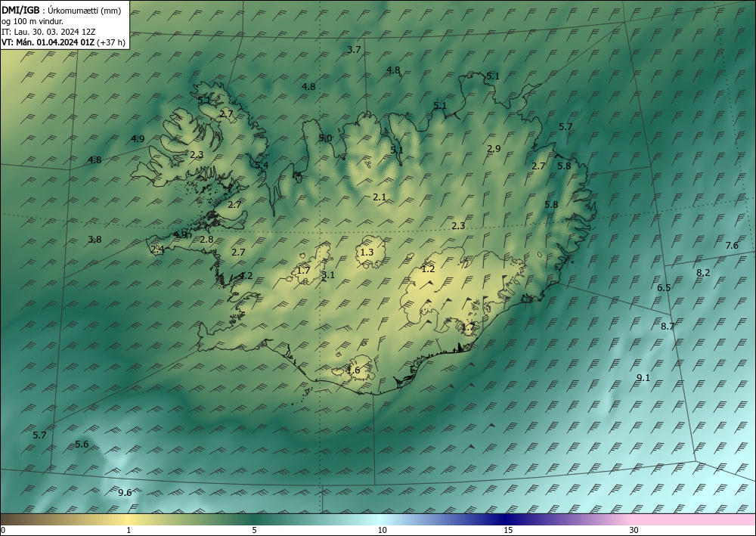
Task: Click the 2.9 value label on the map
Action: tap(494, 148)
